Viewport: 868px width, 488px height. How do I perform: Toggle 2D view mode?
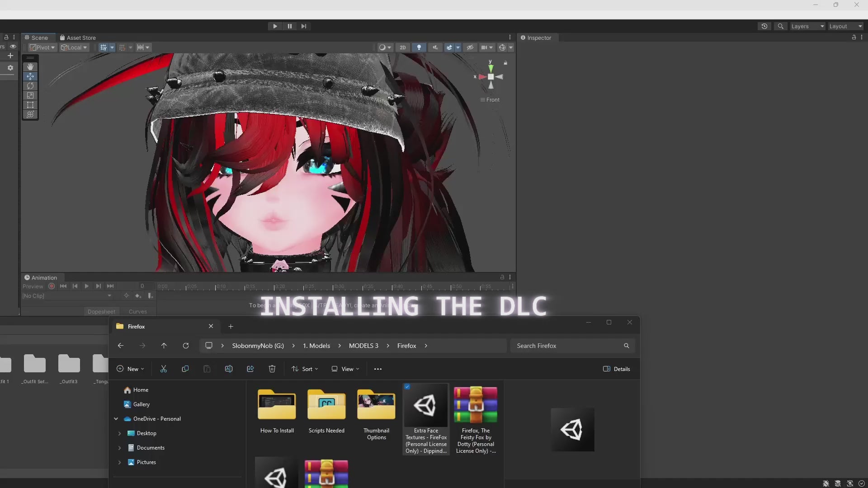tap(402, 47)
